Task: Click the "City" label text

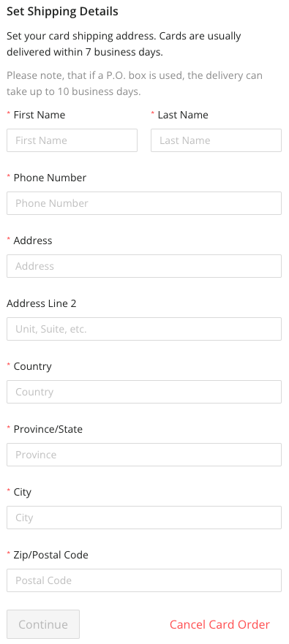Action: (23, 492)
